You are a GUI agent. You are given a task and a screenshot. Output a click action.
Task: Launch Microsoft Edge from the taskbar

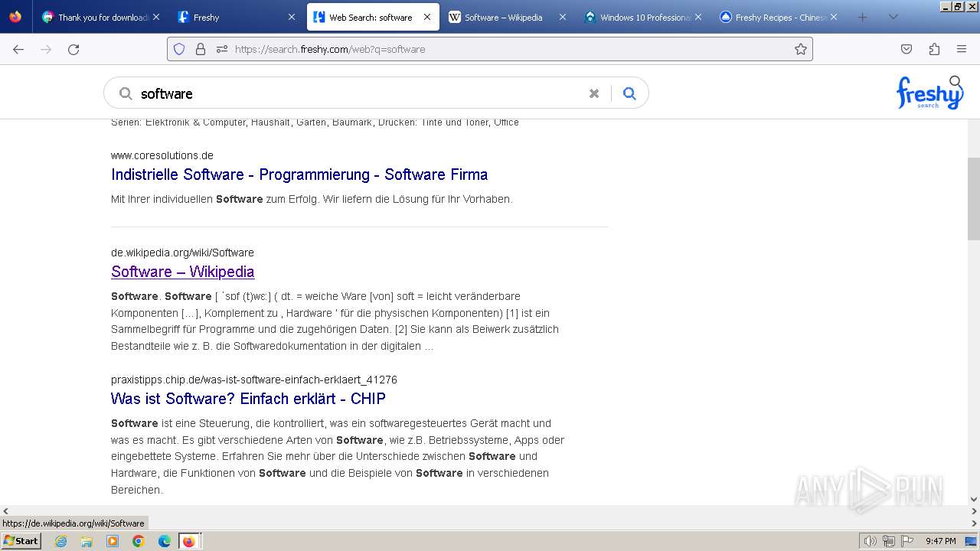(x=165, y=541)
